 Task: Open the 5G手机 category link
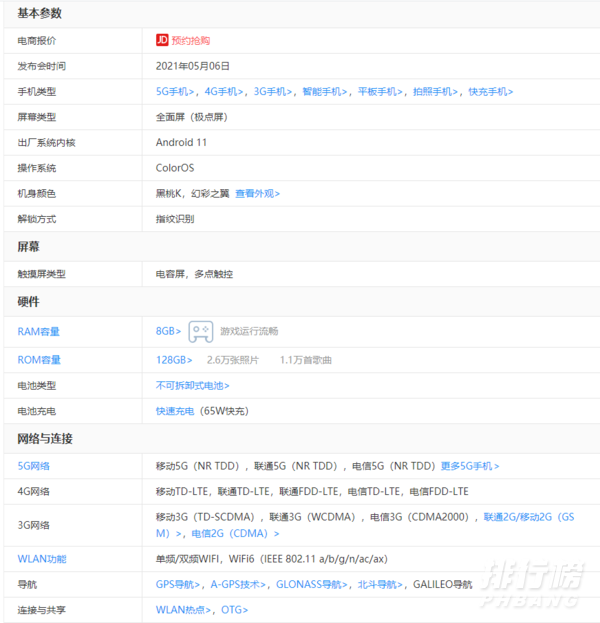click(x=175, y=92)
